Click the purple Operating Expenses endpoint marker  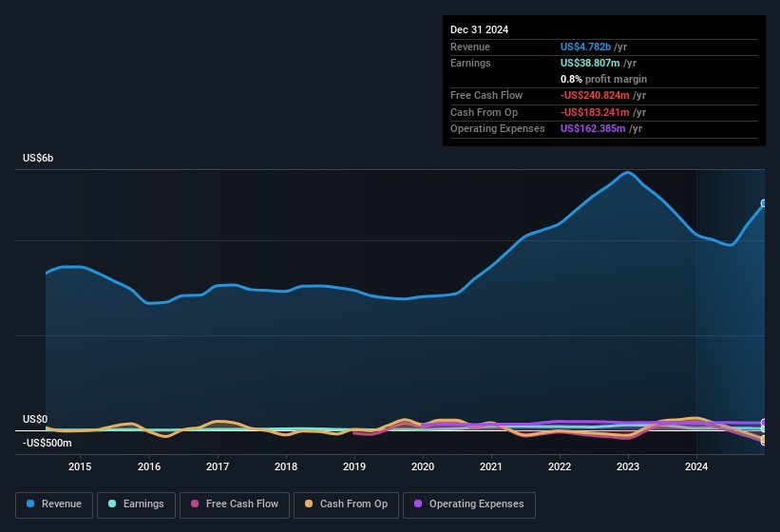click(763, 423)
